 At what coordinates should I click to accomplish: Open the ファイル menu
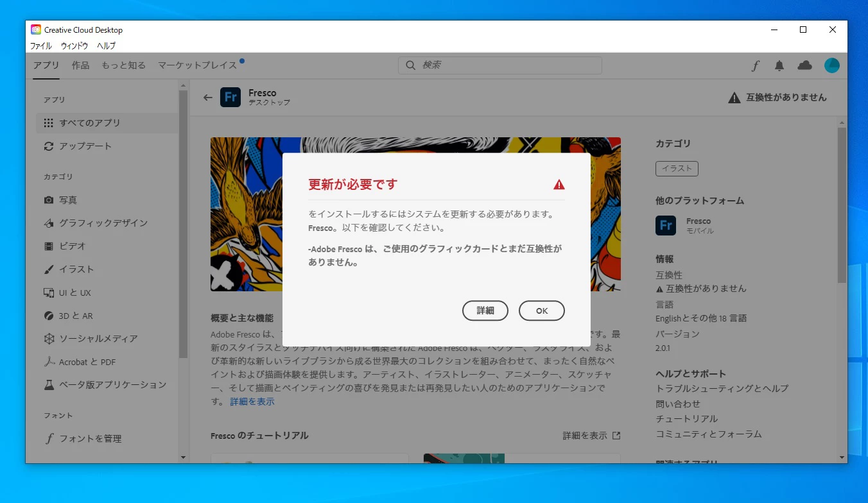click(41, 46)
